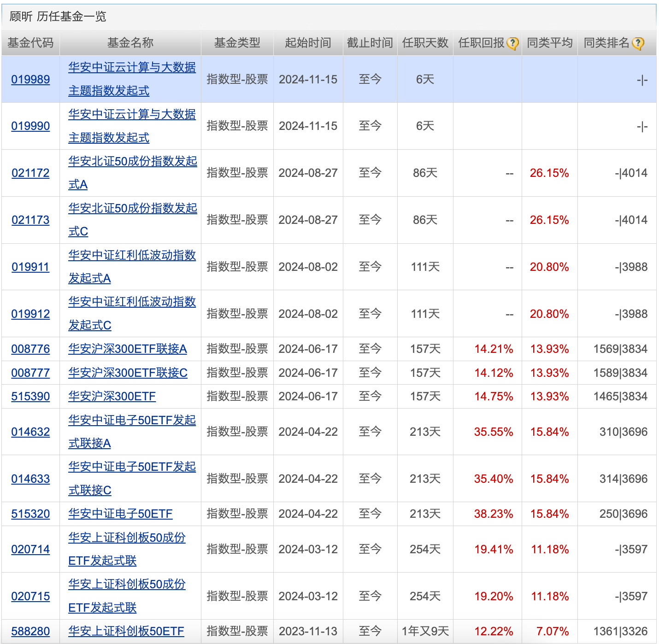Open the fund name link in row 020715
Viewport: 659px width, 644px height.
[x=127, y=596]
